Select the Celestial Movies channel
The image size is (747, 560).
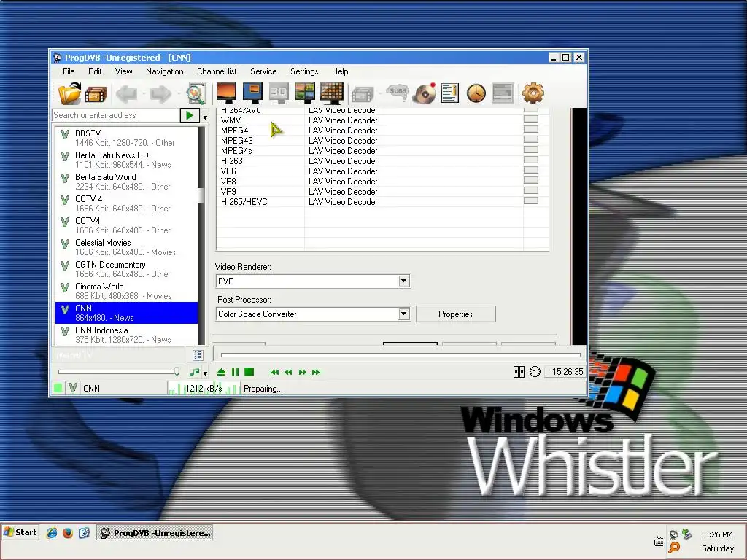coord(126,247)
